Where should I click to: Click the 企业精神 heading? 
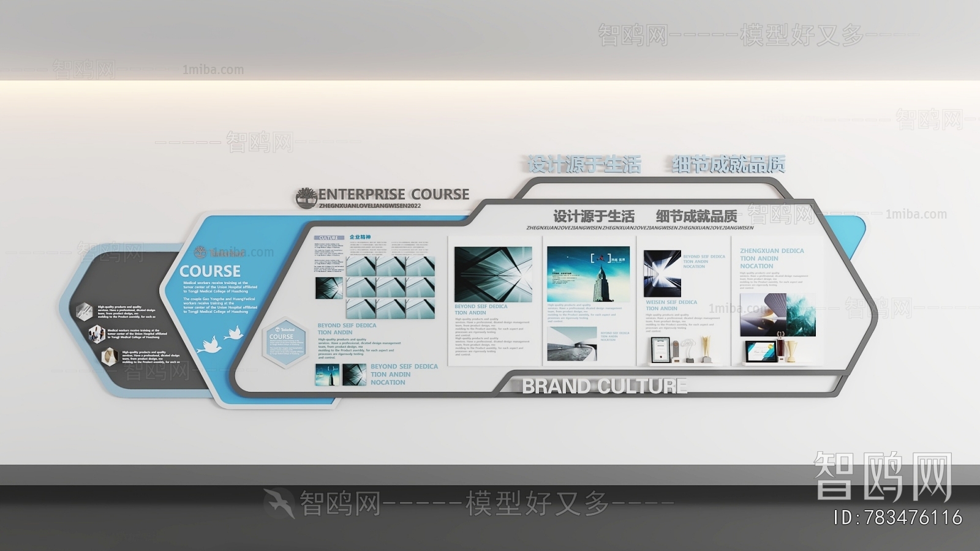click(x=360, y=237)
